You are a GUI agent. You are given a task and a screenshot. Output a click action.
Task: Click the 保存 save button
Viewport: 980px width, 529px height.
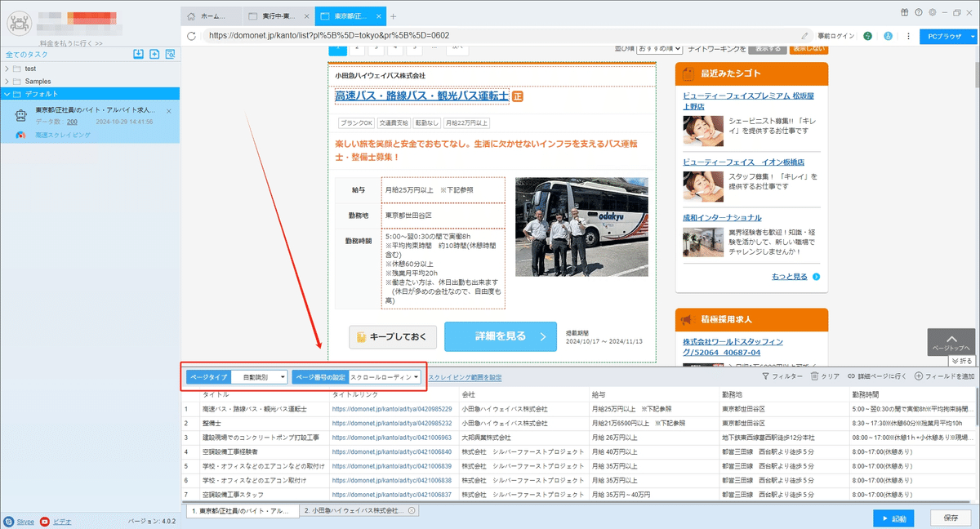951,518
